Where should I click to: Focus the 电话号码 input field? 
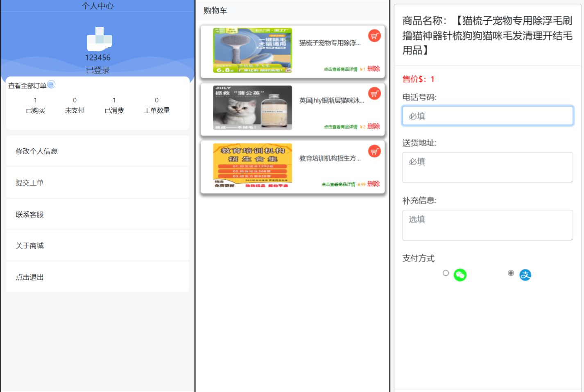click(x=487, y=116)
